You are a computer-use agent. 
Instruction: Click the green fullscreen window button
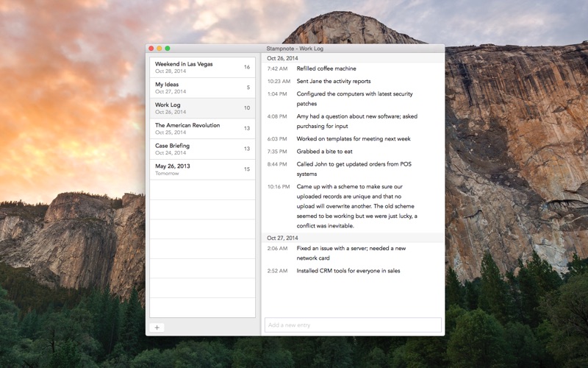point(168,49)
